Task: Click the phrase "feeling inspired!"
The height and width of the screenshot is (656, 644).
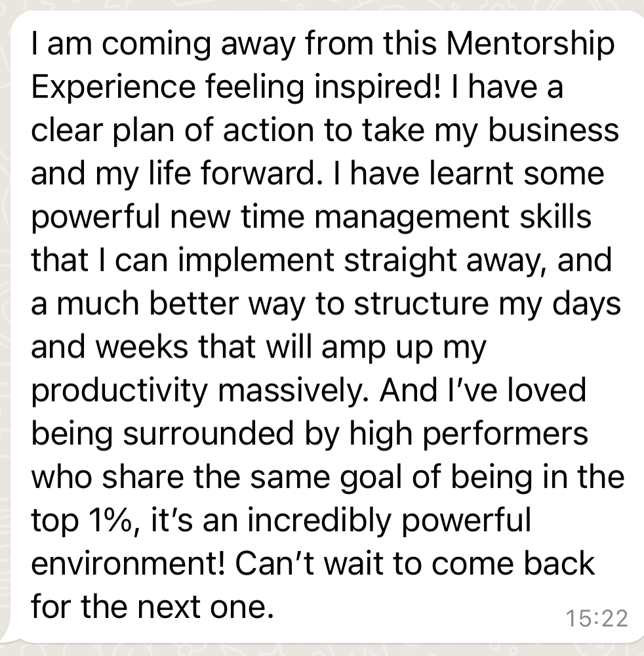Action: coord(276,87)
